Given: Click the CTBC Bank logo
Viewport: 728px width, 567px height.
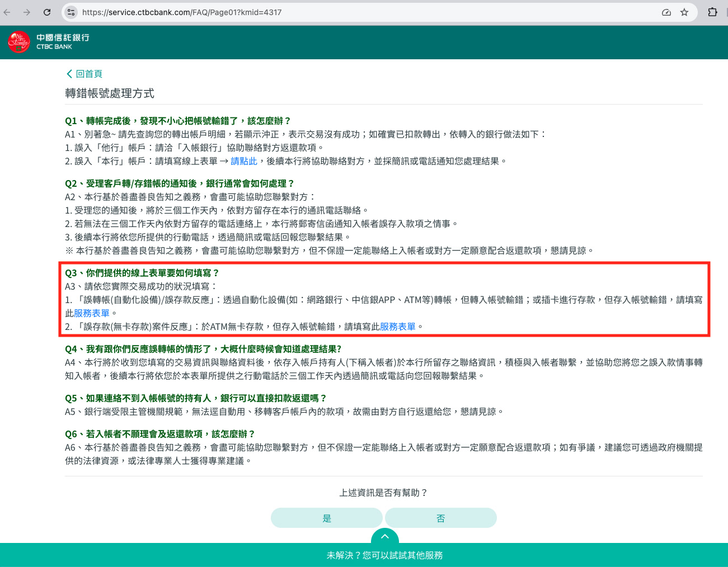Looking at the screenshot, I should (x=48, y=42).
